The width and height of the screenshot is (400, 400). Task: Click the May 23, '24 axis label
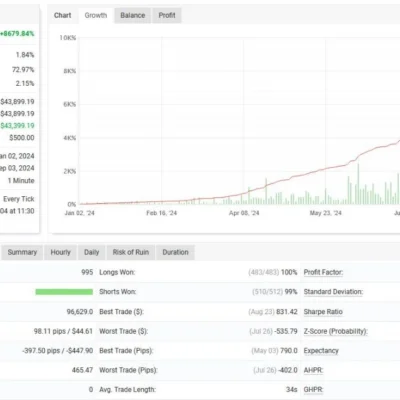click(326, 213)
